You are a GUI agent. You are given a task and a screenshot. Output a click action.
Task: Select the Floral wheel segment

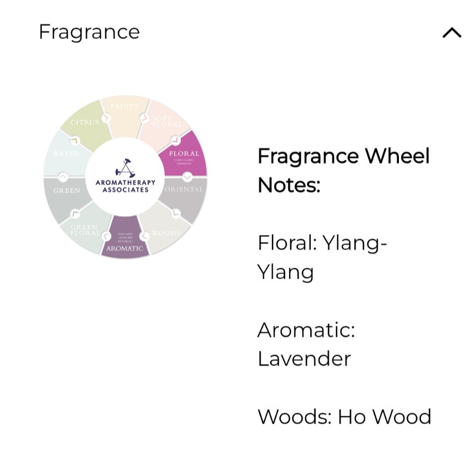pyautogui.click(x=185, y=154)
